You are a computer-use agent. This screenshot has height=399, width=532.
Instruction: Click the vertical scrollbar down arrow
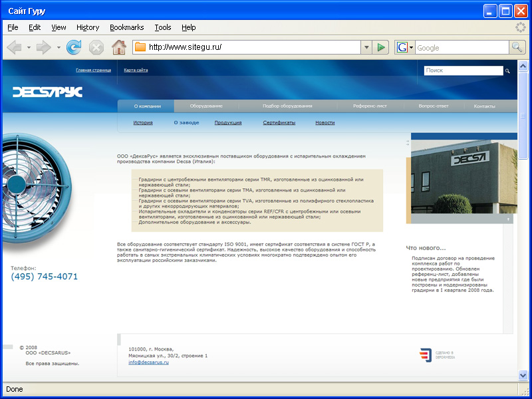523,375
